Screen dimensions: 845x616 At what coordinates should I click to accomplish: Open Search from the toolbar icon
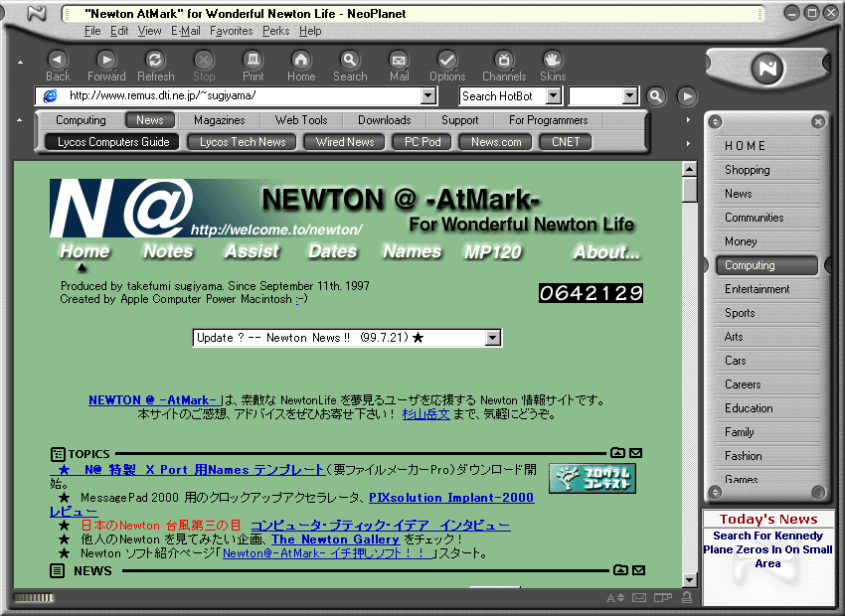(350, 60)
